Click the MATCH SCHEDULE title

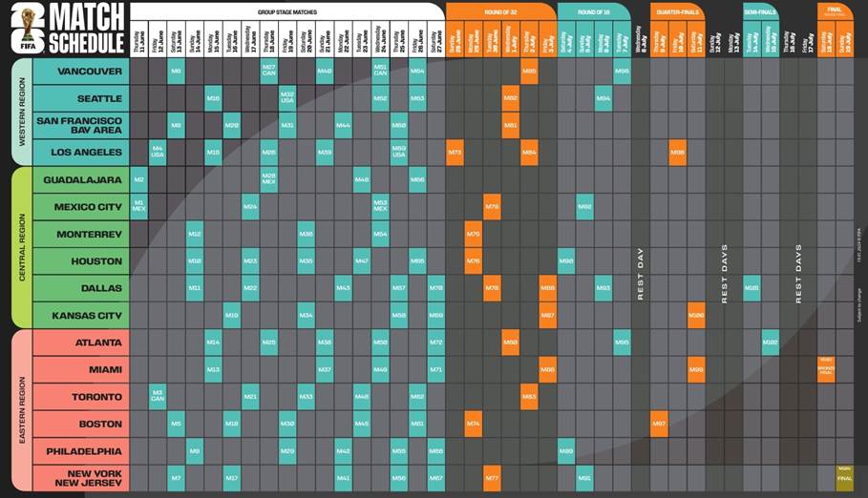click(86, 29)
